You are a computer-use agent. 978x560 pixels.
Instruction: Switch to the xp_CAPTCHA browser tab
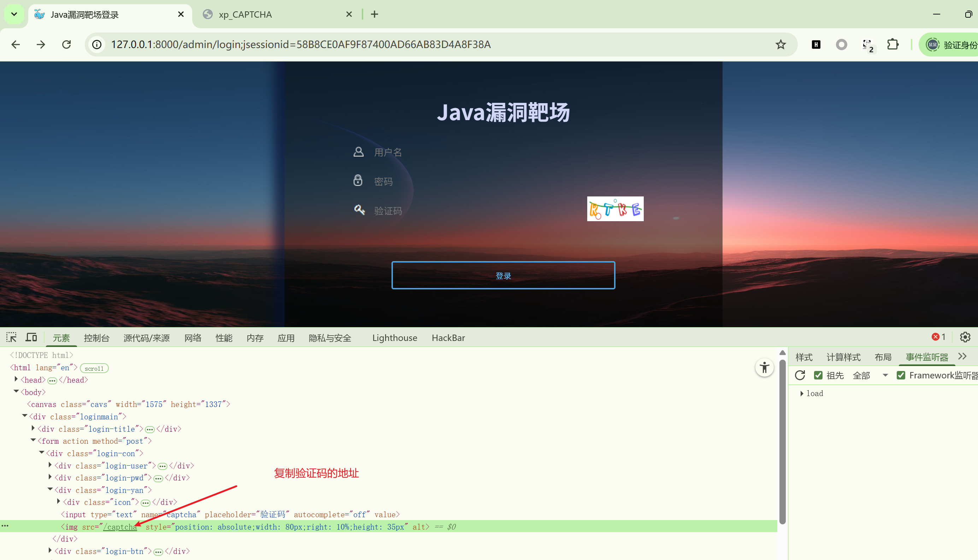(x=245, y=14)
